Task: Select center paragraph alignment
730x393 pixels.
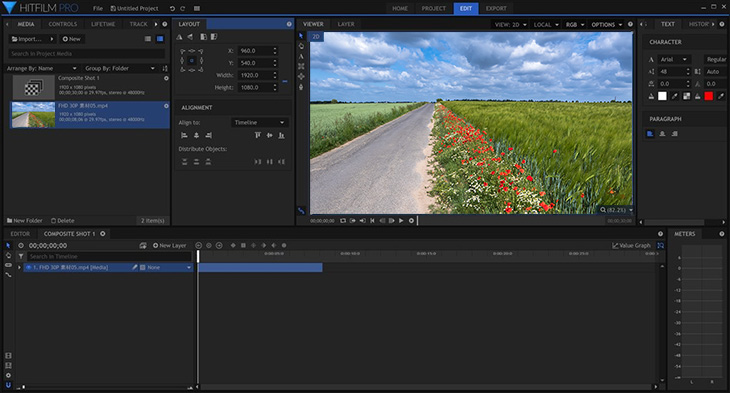Action: click(662, 134)
